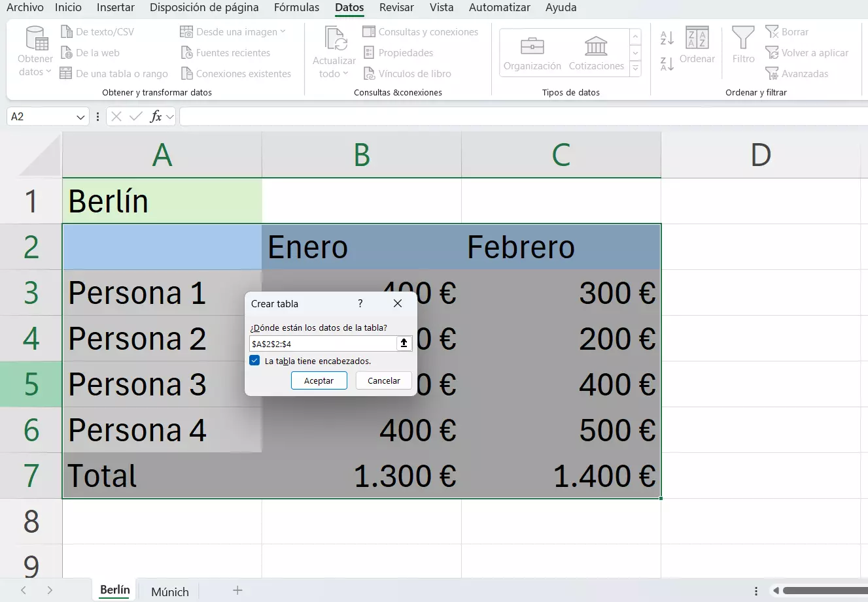The image size is (868, 602).
Task: Open Consultas y conexiones panel
Action: click(x=422, y=31)
